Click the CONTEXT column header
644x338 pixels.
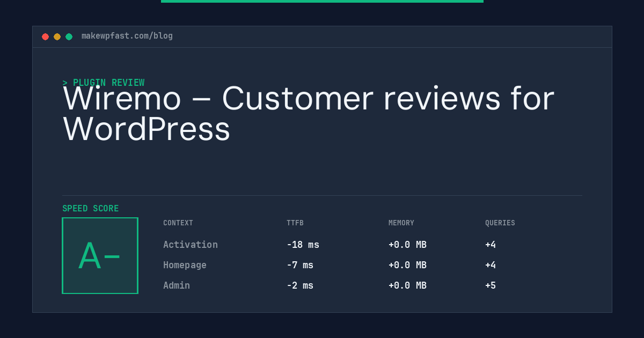tap(178, 223)
